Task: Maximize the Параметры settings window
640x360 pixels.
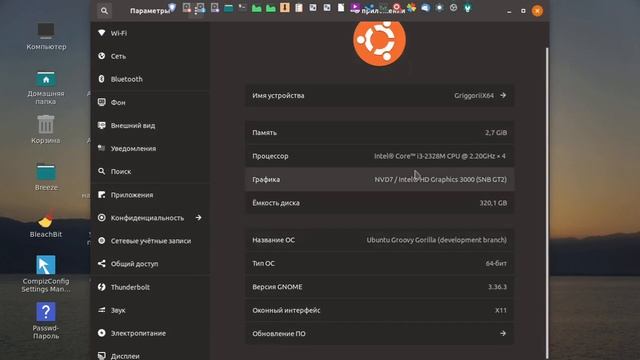Action: (x=523, y=11)
